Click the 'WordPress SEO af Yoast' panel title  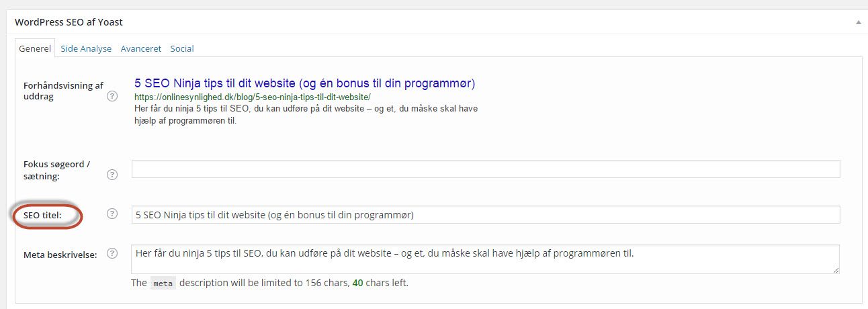tap(69, 22)
